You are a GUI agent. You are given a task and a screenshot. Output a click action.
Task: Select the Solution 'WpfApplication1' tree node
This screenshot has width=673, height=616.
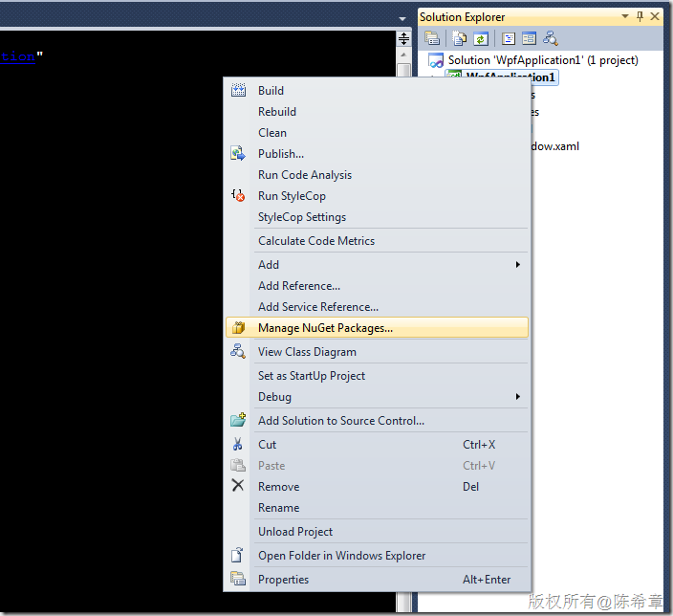543,60
